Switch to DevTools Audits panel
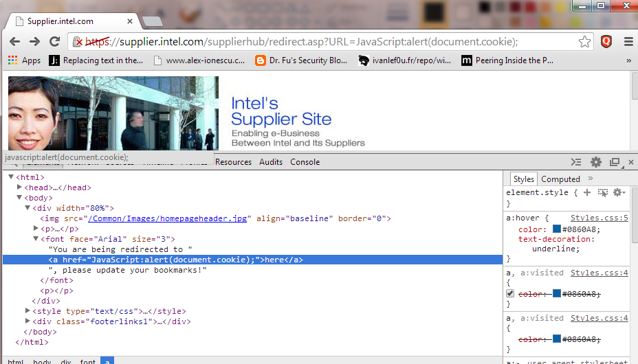Screen dimensions: 638x364 coord(271,162)
